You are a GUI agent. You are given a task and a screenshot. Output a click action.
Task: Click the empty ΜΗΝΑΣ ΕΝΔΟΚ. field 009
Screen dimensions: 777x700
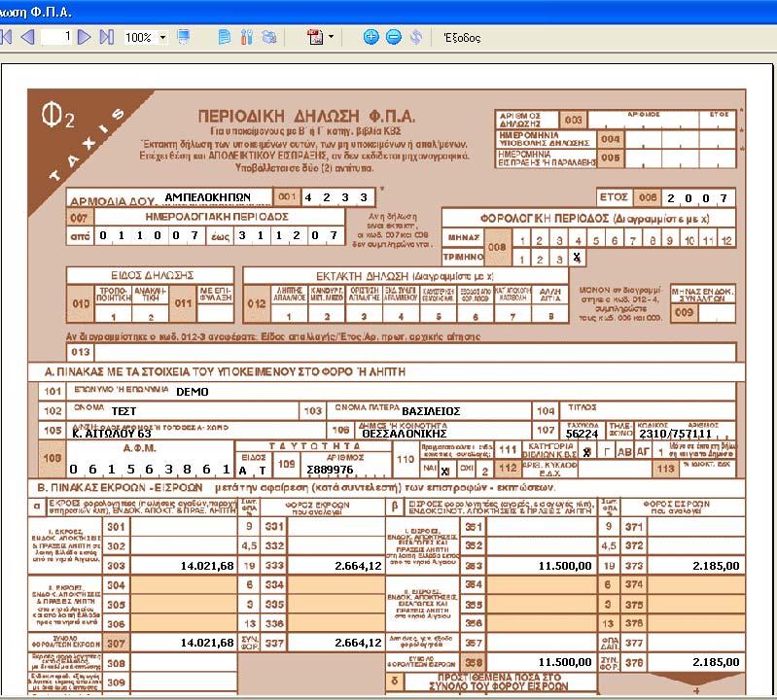[717, 313]
